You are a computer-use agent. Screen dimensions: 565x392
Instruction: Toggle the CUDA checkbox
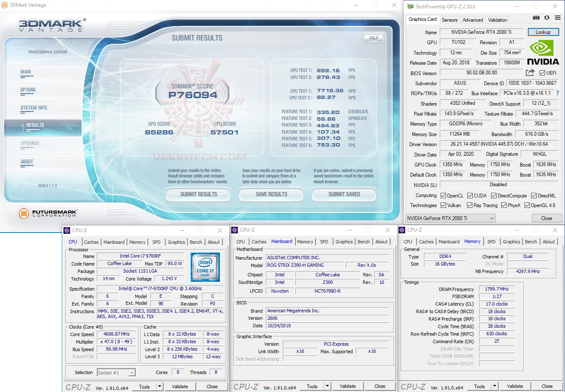pos(470,195)
